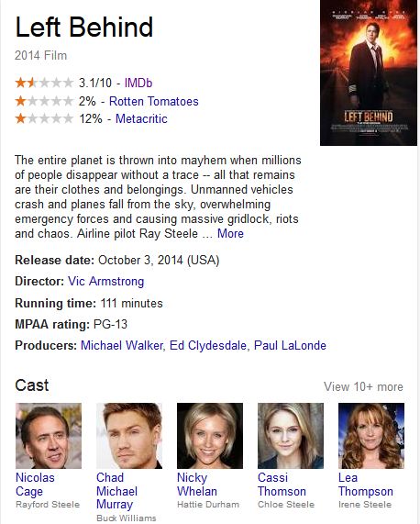Open Lea Thompson name link
Viewport: 420px width, 524px height.
coord(366,485)
